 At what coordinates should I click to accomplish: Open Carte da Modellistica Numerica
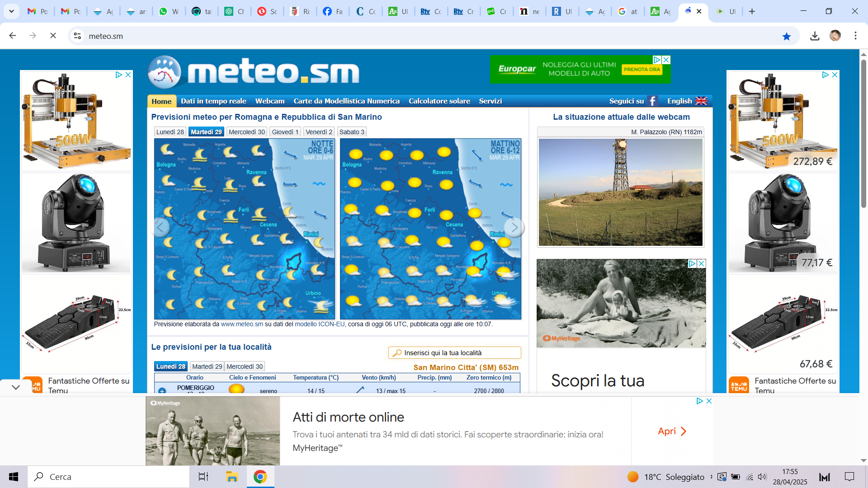click(347, 101)
